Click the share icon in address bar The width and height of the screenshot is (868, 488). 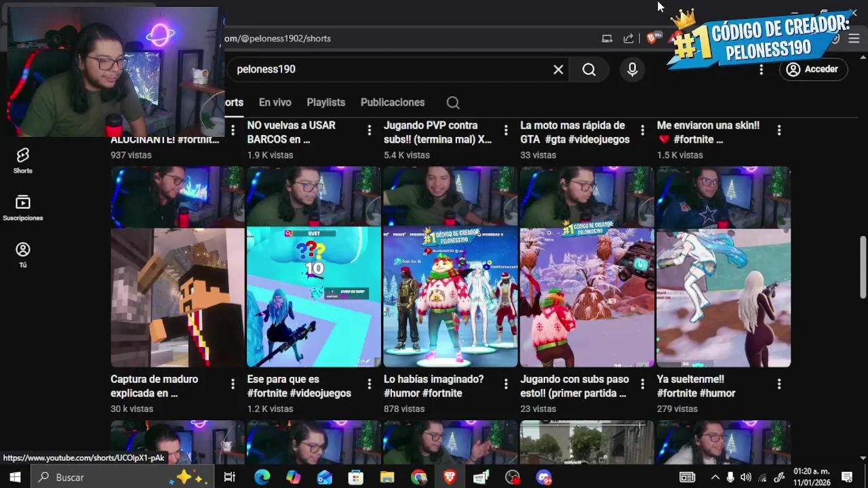(629, 39)
